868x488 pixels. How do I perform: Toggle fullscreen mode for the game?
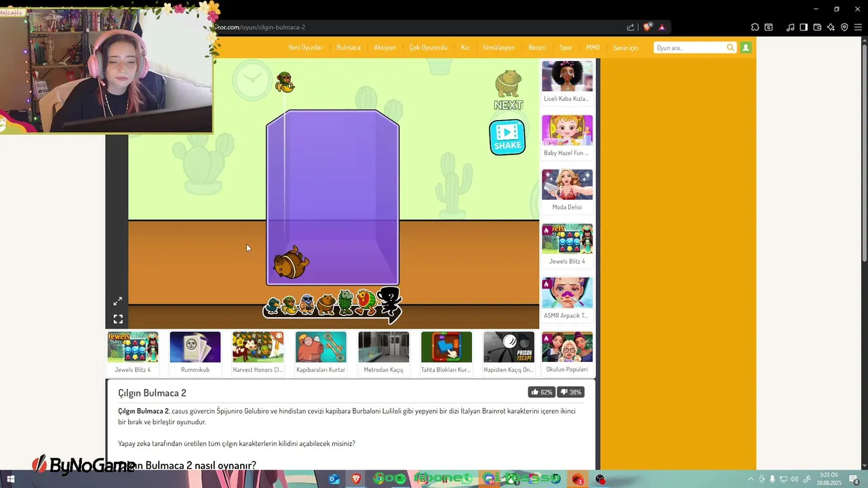(x=117, y=319)
